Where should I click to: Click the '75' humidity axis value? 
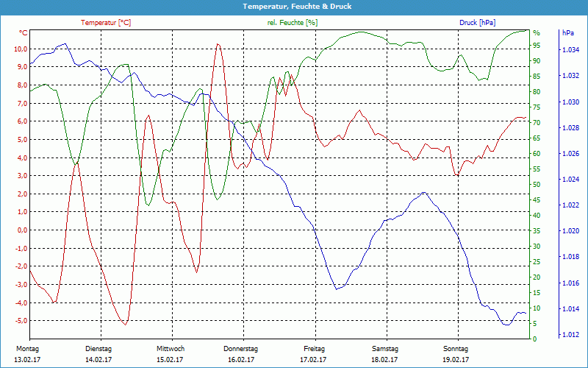(x=537, y=107)
